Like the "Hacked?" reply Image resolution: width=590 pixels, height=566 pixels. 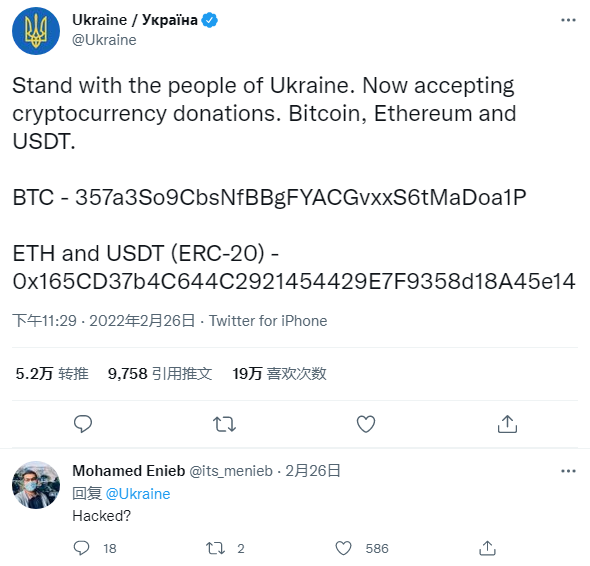click(x=343, y=548)
